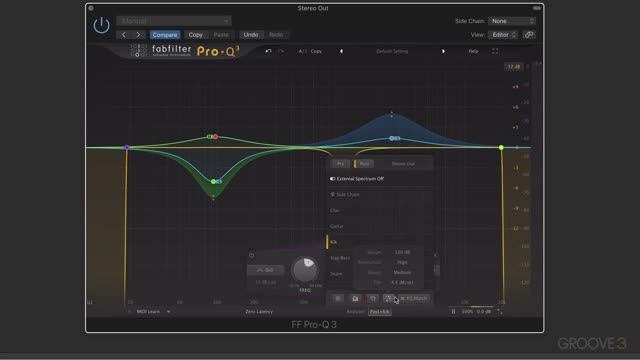Screen dimensions: 640x360
Task: Select the green EQ band node in the dip
Action: click(x=213, y=181)
